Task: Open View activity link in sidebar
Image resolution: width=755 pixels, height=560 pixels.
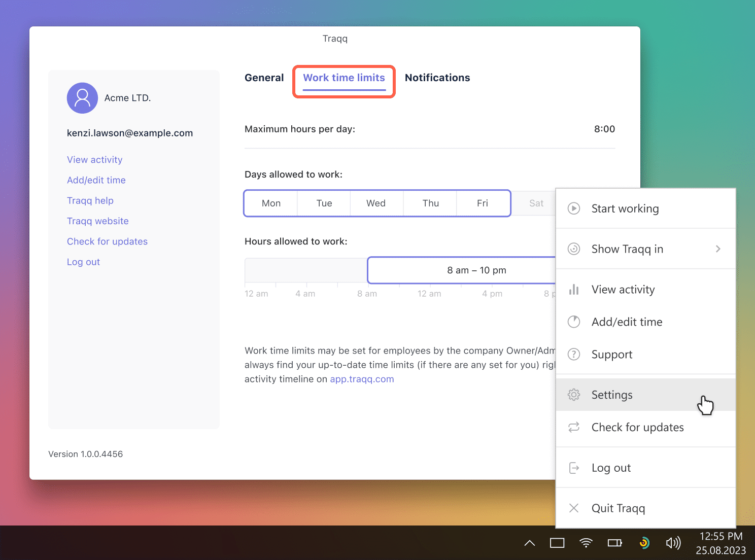Action: tap(95, 160)
